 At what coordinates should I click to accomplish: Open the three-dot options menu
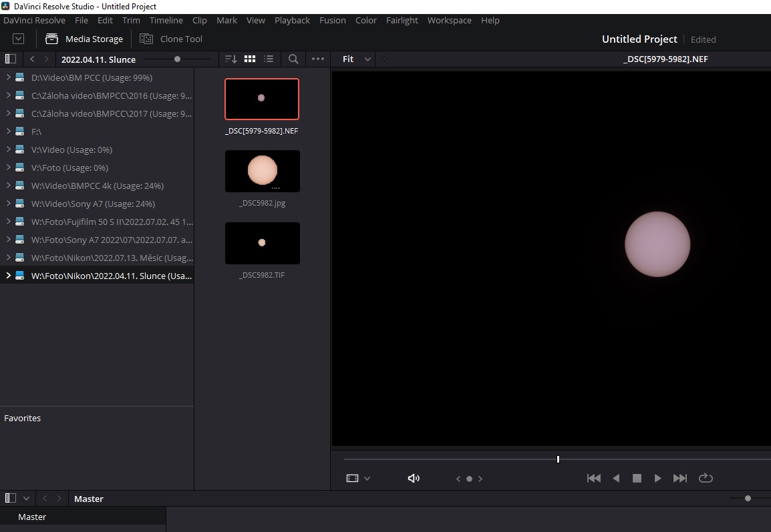click(x=318, y=59)
